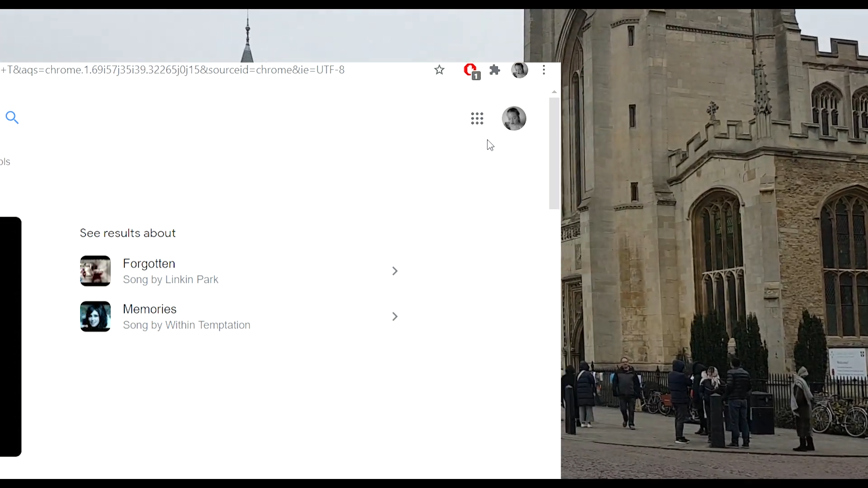Click the Chrome toolbar profile avatar
This screenshot has height=488, width=868.
pyautogui.click(x=519, y=70)
